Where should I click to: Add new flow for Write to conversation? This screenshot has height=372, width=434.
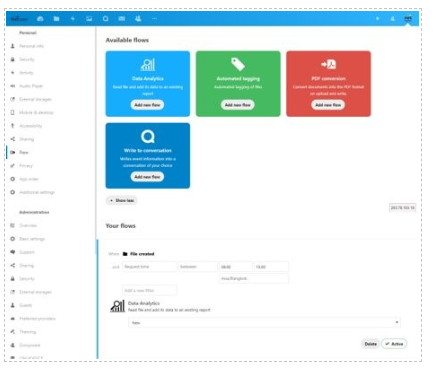(147, 177)
